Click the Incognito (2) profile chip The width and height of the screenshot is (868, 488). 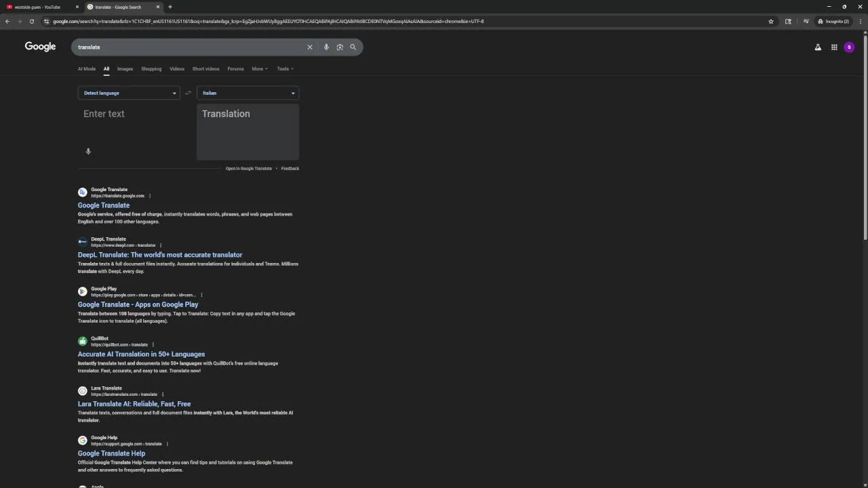[x=833, y=21]
